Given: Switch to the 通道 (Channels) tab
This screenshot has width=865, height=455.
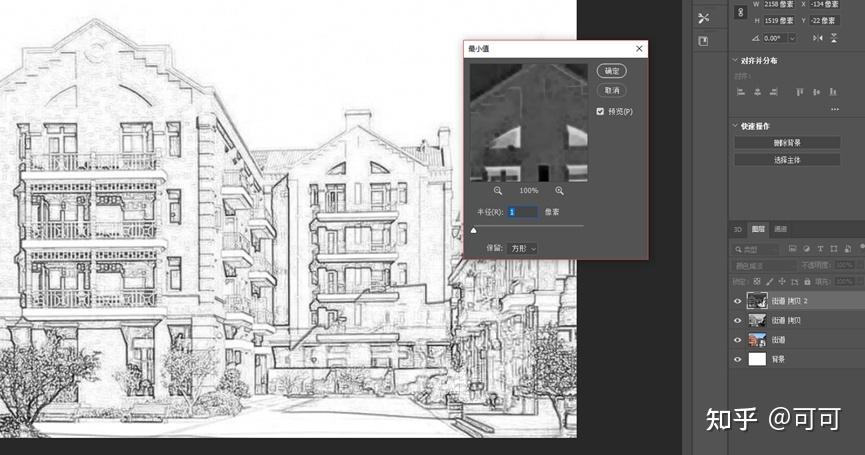Looking at the screenshot, I should (x=781, y=229).
